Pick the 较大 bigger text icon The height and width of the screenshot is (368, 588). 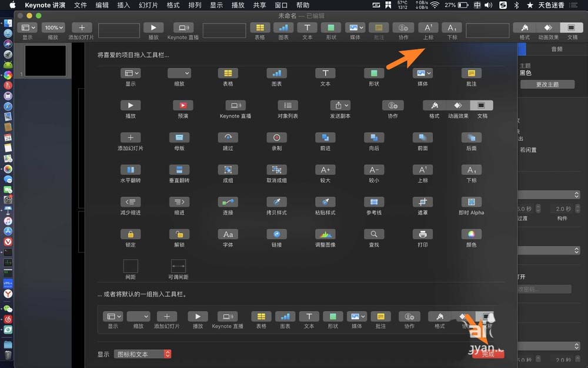[x=325, y=170]
